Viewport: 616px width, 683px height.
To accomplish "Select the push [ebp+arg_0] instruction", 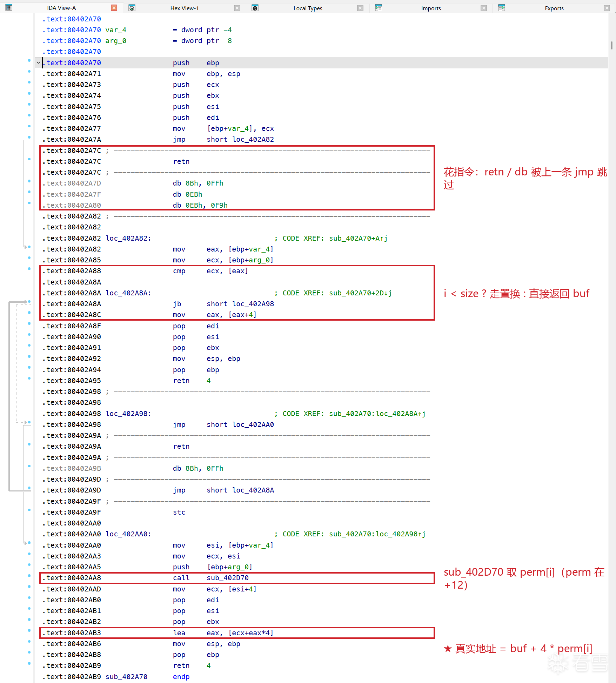I will pyautogui.click(x=213, y=567).
